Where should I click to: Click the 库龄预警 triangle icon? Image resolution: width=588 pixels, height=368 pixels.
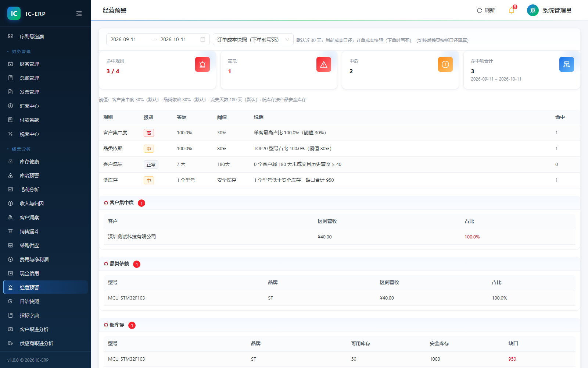pyautogui.click(x=11, y=176)
